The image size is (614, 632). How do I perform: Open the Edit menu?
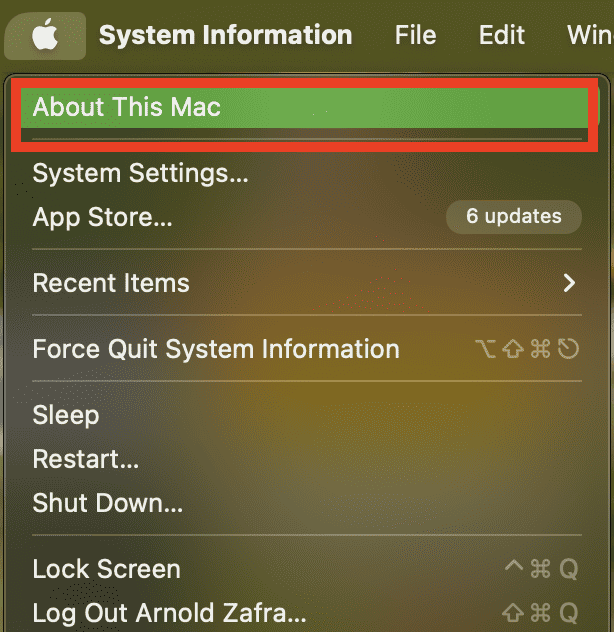502,36
